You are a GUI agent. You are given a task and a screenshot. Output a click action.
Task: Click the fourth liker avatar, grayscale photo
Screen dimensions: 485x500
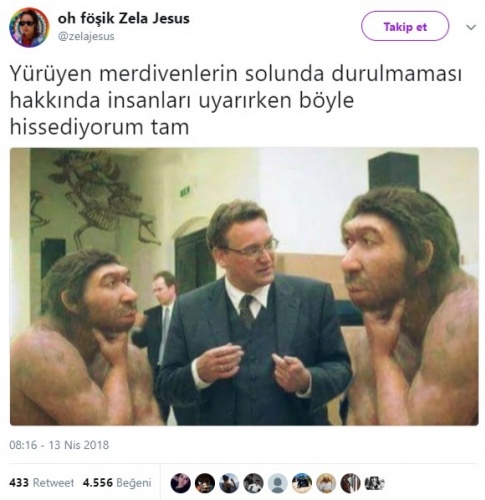(253, 483)
